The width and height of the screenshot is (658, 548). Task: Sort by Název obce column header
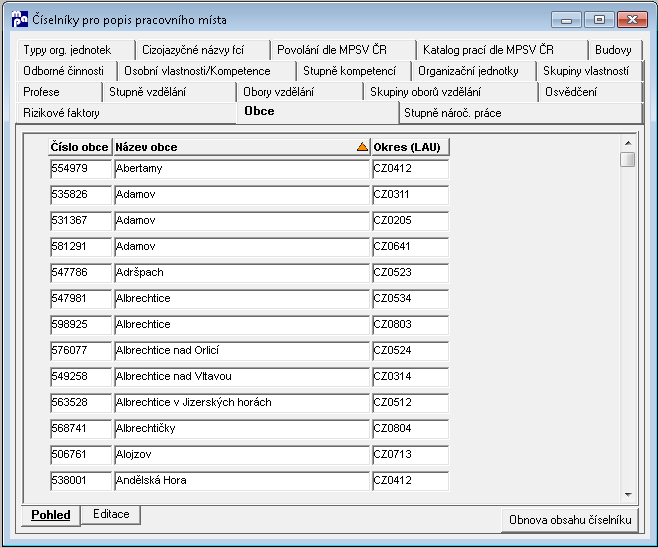(x=242, y=147)
